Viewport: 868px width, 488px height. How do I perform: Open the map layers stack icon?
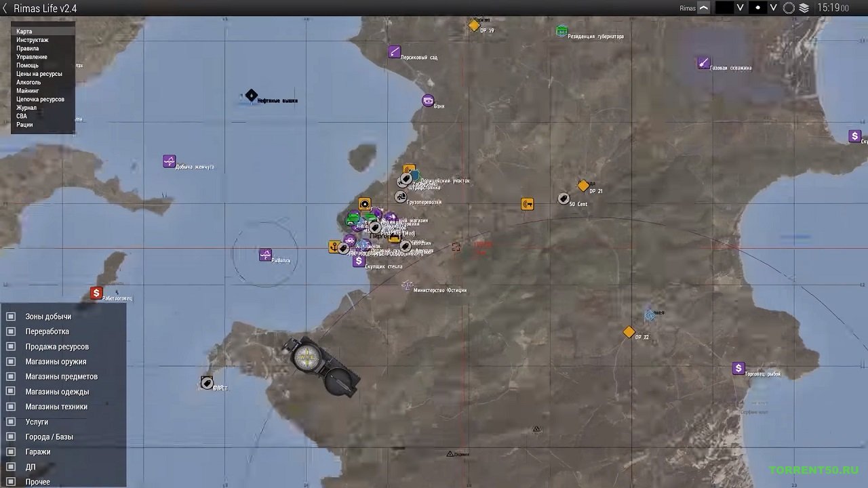804,8
